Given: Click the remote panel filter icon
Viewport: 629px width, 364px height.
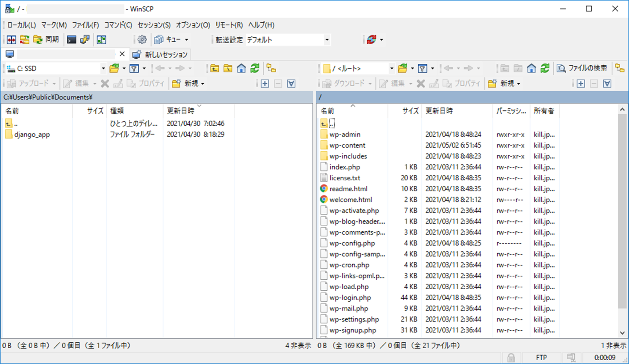Looking at the screenshot, I should [x=422, y=68].
